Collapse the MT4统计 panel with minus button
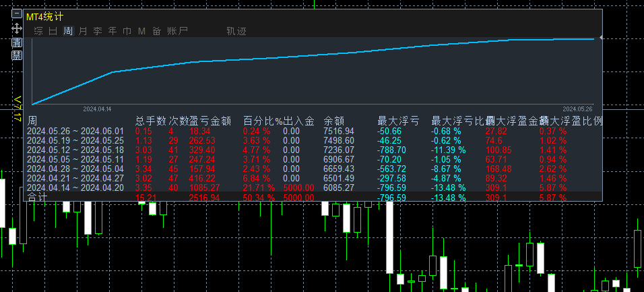 16,14
